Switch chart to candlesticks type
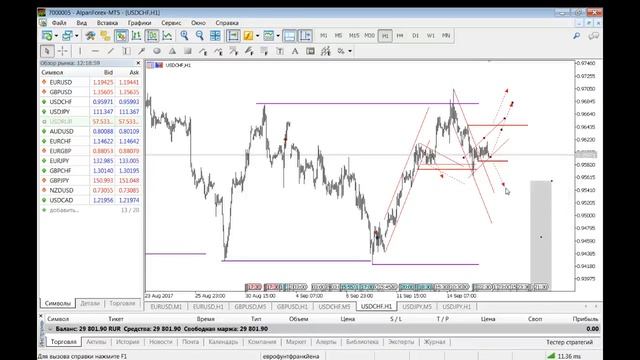 pyautogui.click(x=152, y=36)
